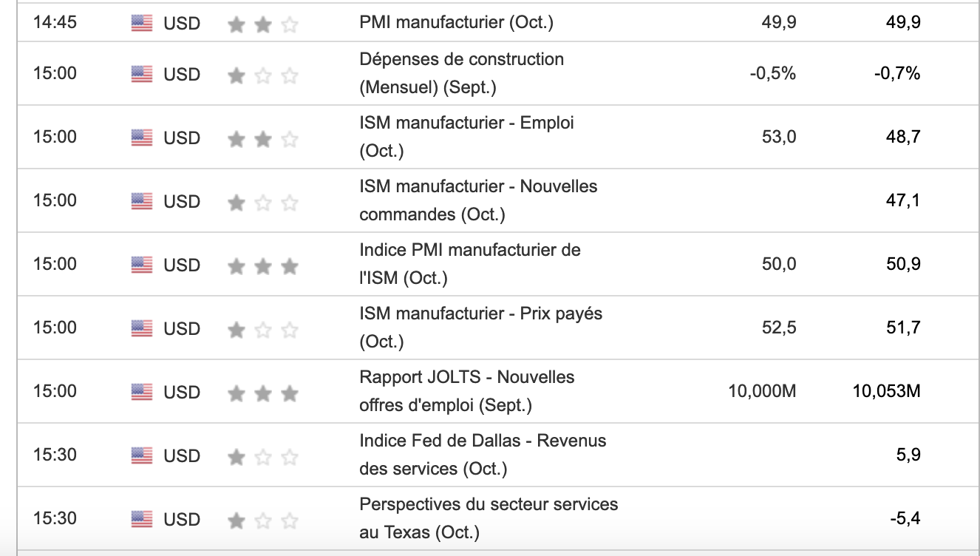
Task: Click the US flag on the Perspectives du secteur services row
Action: [142, 519]
